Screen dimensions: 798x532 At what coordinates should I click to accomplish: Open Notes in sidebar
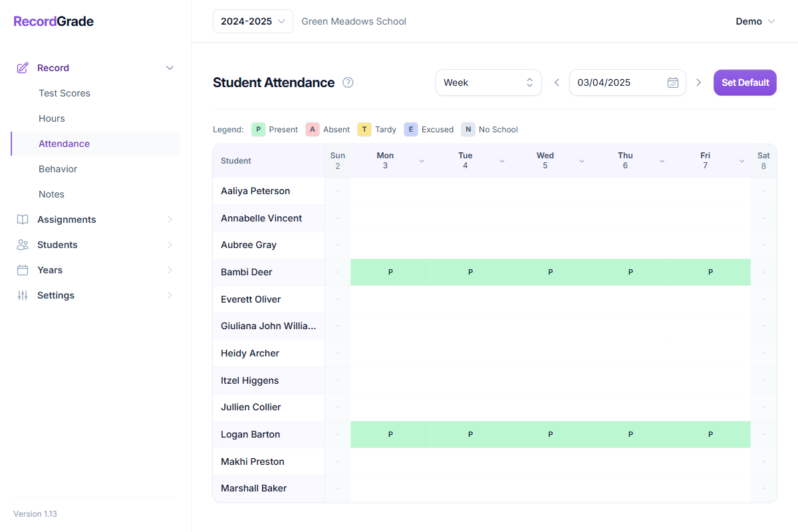point(51,194)
